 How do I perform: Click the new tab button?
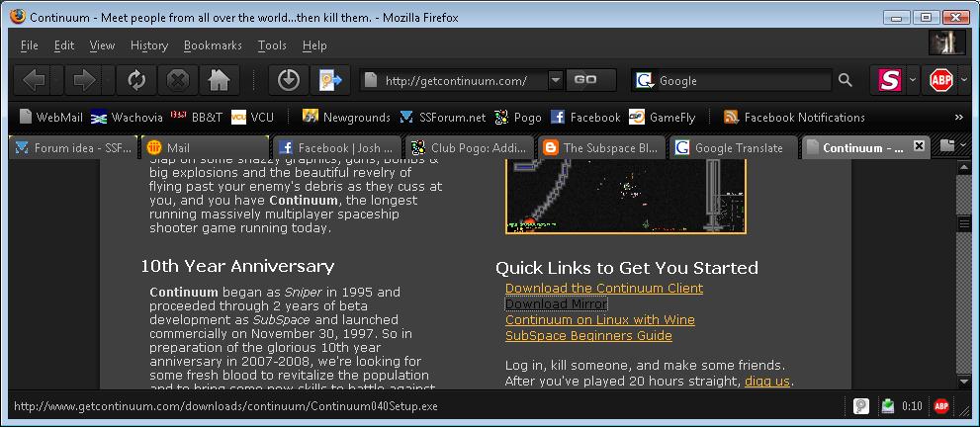(x=947, y=146)
